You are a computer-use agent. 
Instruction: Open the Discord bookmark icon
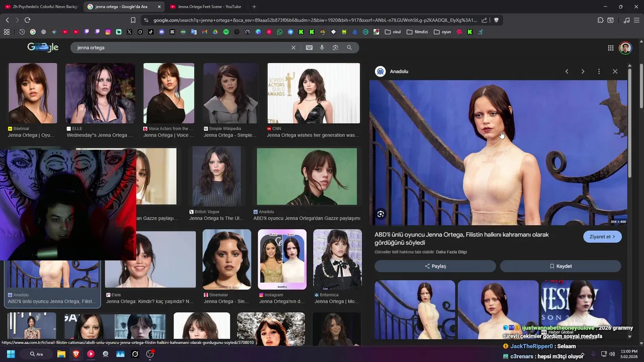162,32
